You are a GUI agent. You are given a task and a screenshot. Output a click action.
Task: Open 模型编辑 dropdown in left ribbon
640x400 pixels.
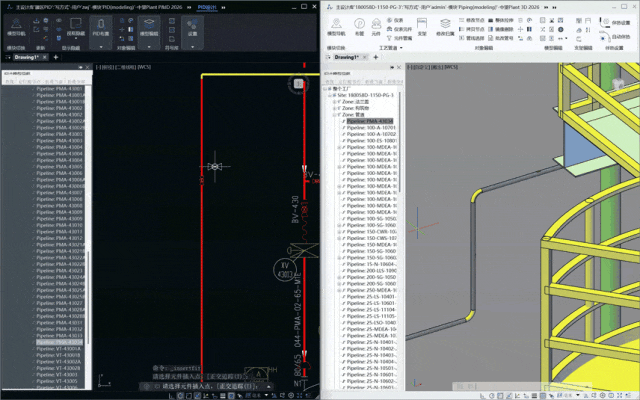149,47
